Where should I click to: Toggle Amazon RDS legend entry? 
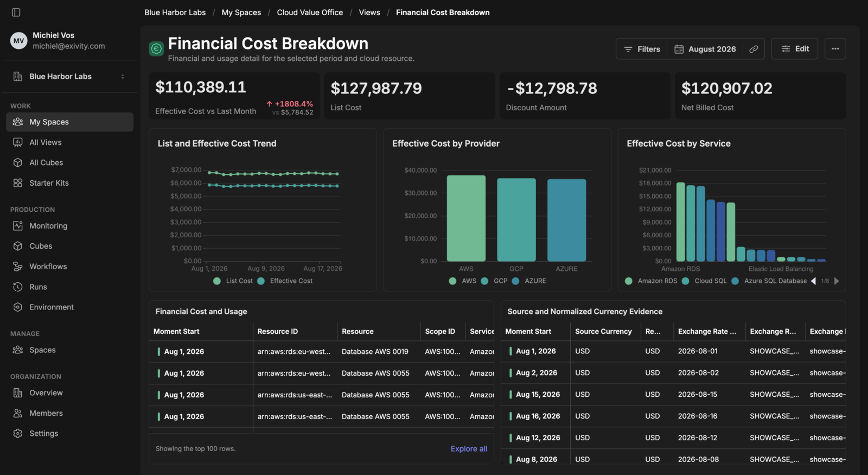click(651, 281)
